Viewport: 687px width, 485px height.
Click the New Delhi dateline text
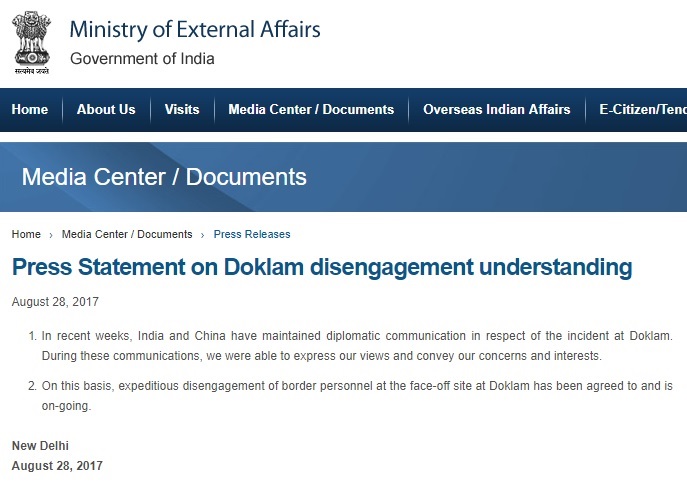[x=40, y=446]
